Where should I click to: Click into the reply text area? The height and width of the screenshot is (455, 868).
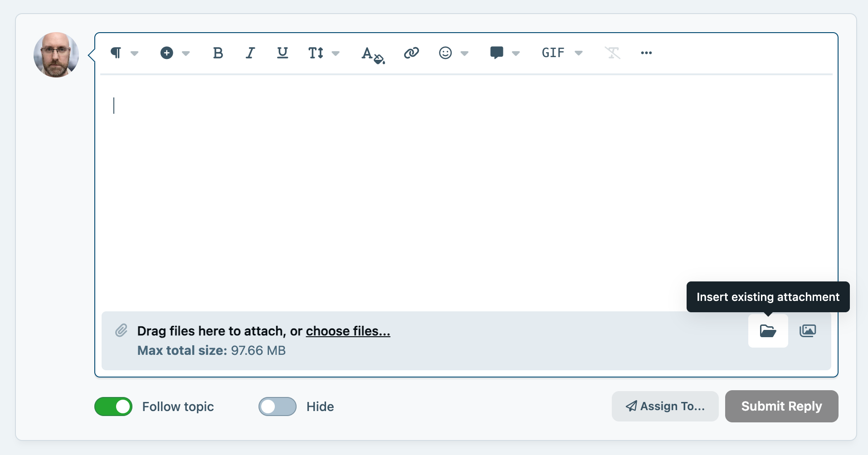click(x=466, y=193)
